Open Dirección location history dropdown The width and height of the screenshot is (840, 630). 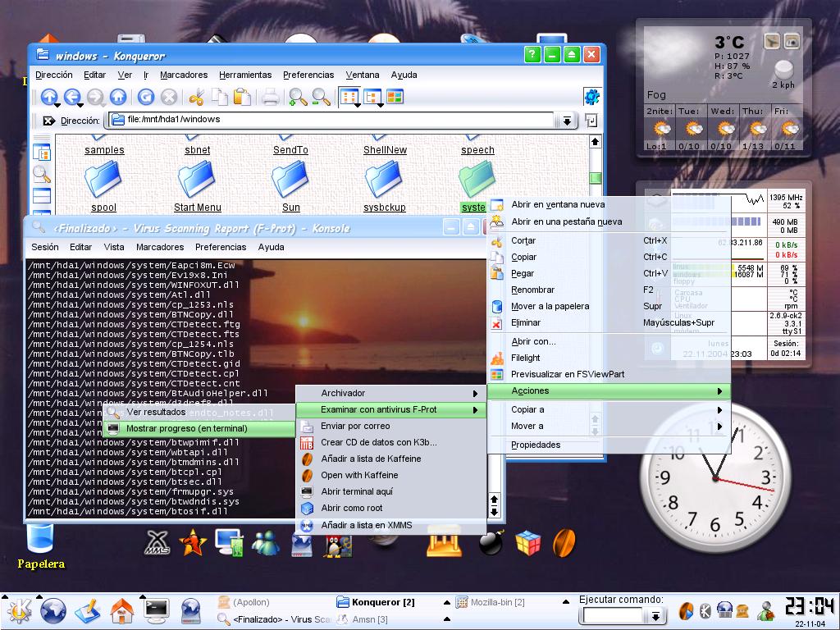pyautogui.click(x=567, y=121)
